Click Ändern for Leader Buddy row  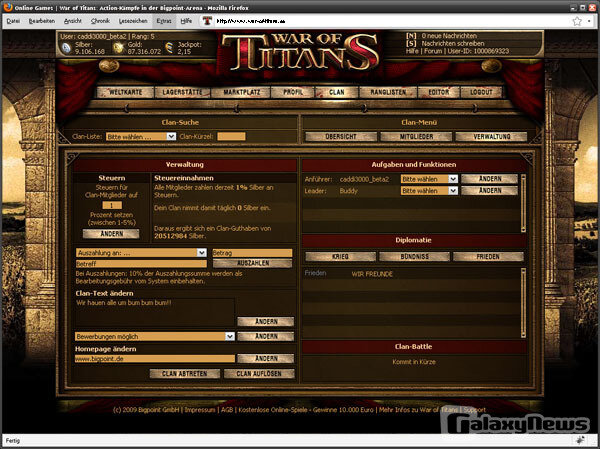tap(490, 191)
